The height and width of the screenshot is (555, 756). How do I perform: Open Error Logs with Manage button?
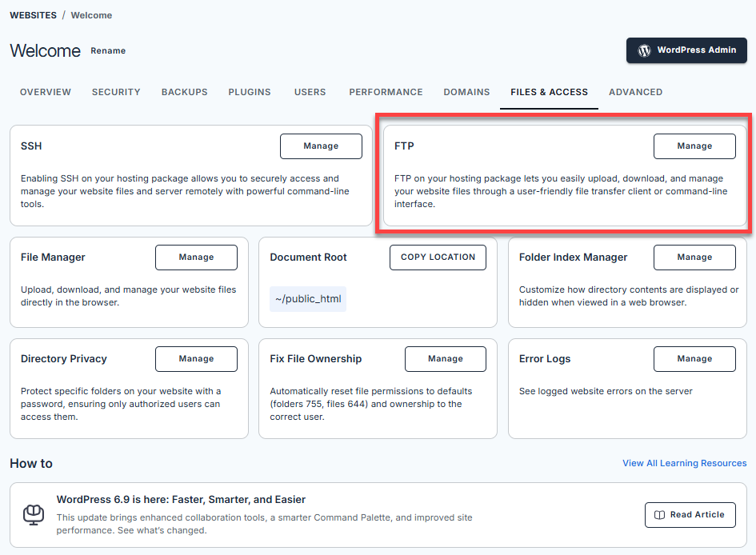[x=694, y=359]
